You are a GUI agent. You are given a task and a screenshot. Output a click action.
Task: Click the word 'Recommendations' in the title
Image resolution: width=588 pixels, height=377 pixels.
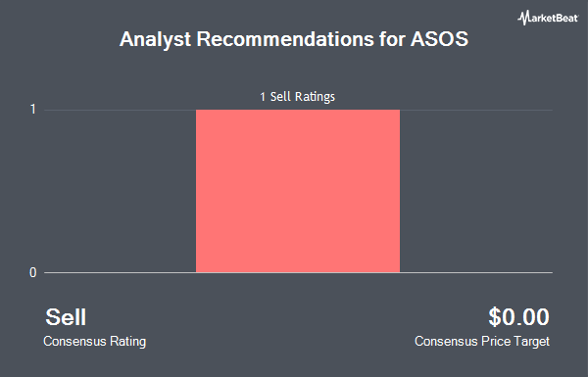[x=285, y=39]
